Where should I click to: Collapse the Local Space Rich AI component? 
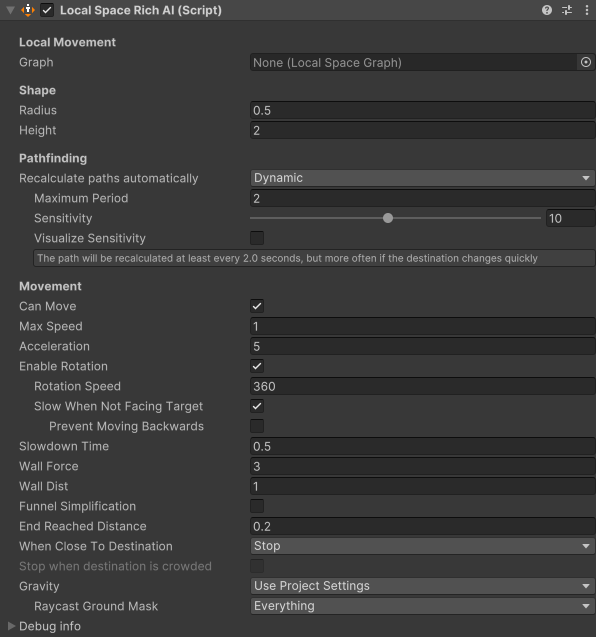coord(11,10)
